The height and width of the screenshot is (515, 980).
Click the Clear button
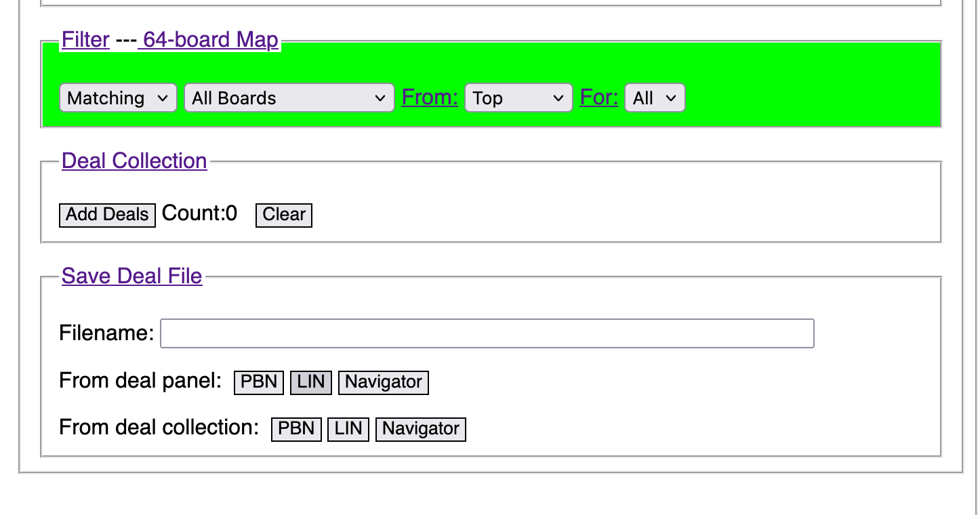coord(284,215)
